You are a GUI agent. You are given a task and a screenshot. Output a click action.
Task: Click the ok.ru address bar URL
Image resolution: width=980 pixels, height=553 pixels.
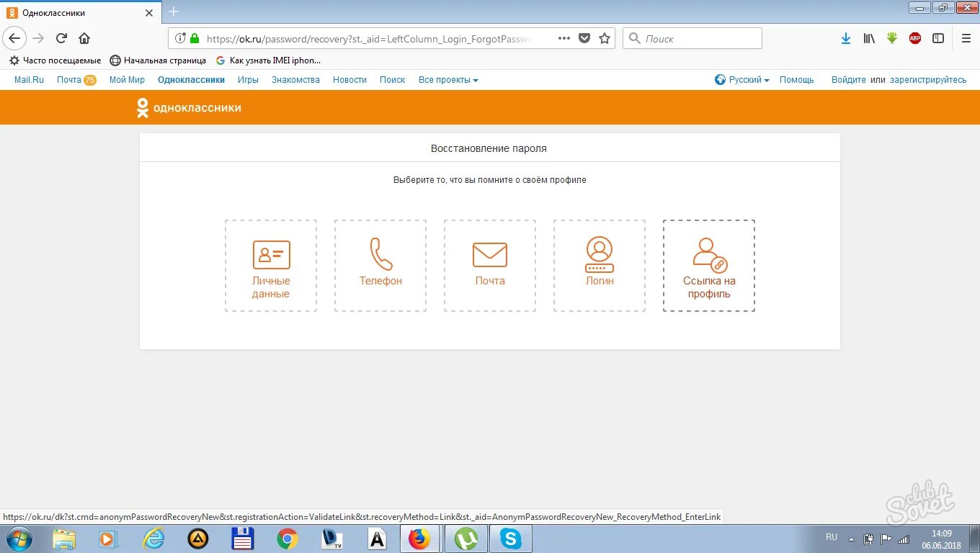(x=367, y=39)
